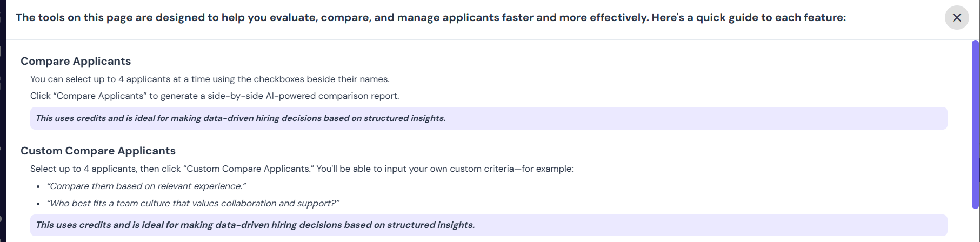Select the Custom Compare Applicants heading
The width and height of the screenshot is (980, 242).
coord(98,151)
